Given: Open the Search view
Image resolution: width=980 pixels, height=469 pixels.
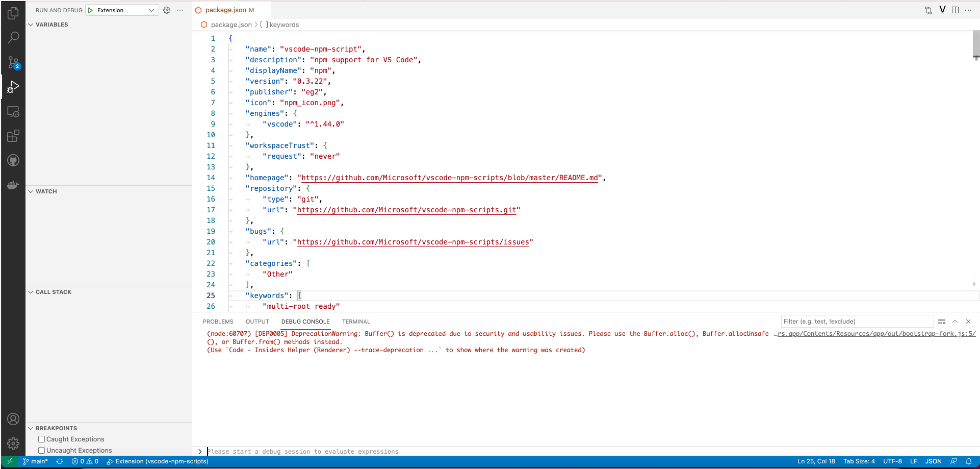Looking at the screenshot, I should coord(13,37).
